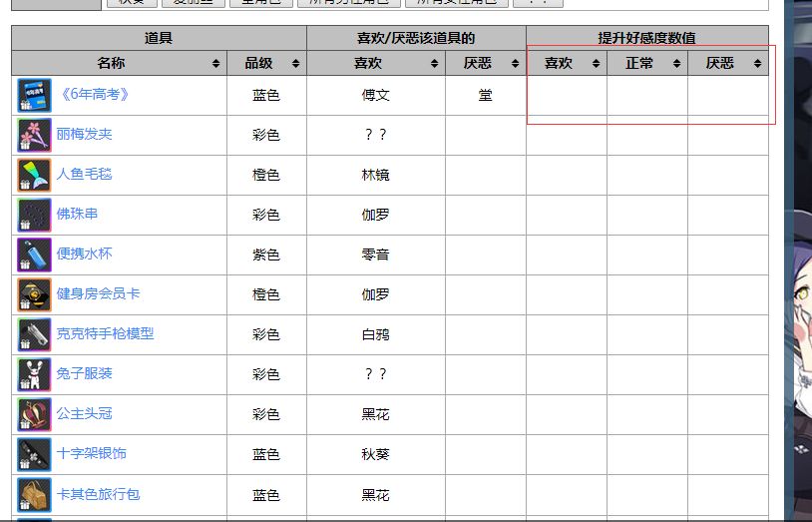The width and height of the screenshot is (812, 522).
Task: Click the 公主头冠 princess crown icon
Action: [x=34, y=414]
